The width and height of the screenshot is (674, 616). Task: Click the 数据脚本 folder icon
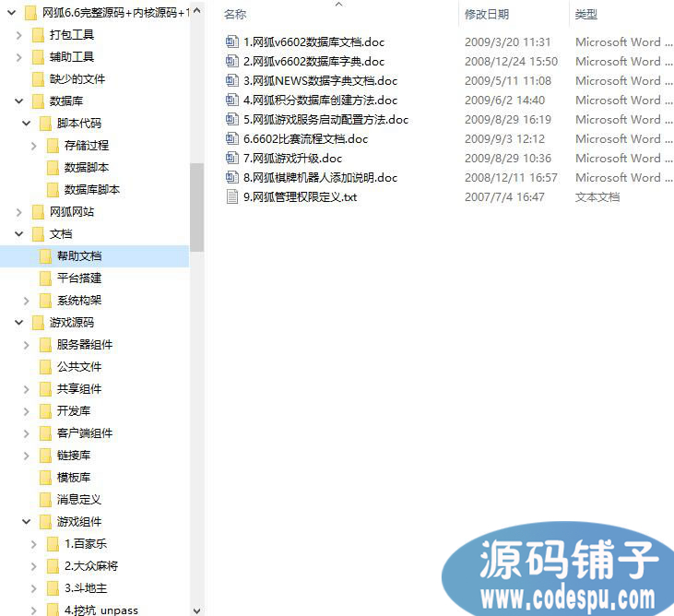tap(53, 168)
